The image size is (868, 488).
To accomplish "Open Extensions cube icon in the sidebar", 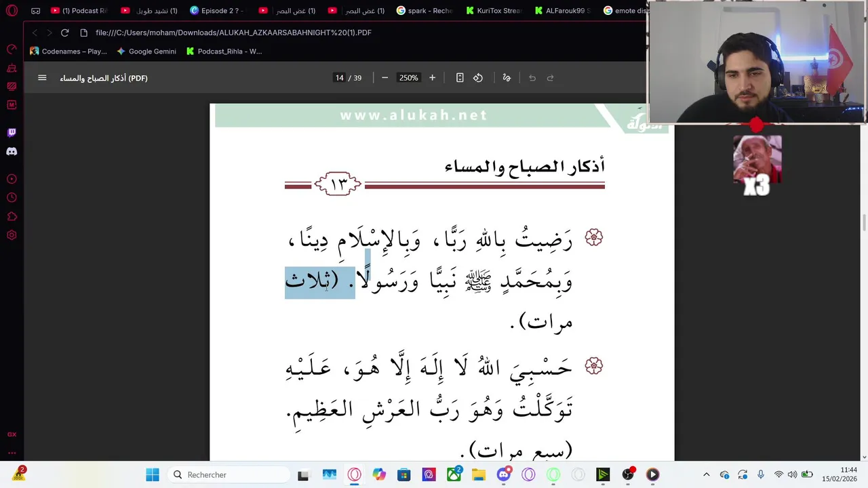I will point(12,217).
